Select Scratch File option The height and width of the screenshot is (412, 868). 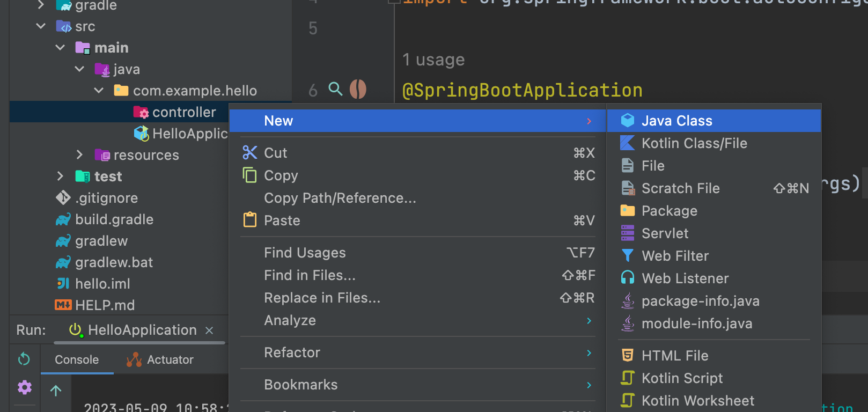tap(714, 188)
